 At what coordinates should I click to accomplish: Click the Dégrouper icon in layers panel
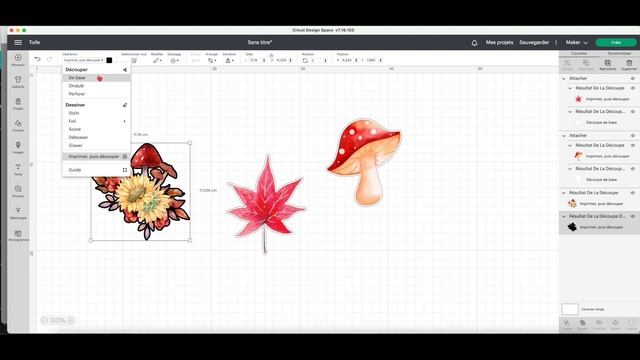coord(586,64)
